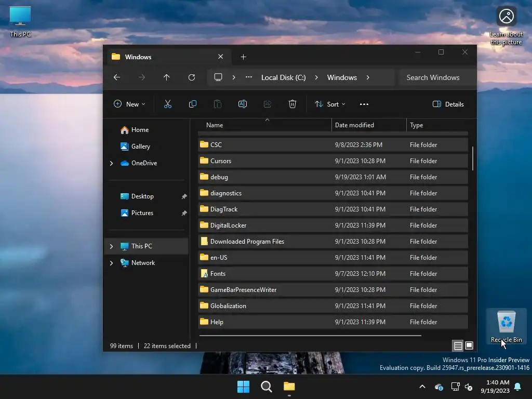Click the Share icon in toolbar
Image resolution: width=532 pixels, height=399 pixels.
(268, 104)
